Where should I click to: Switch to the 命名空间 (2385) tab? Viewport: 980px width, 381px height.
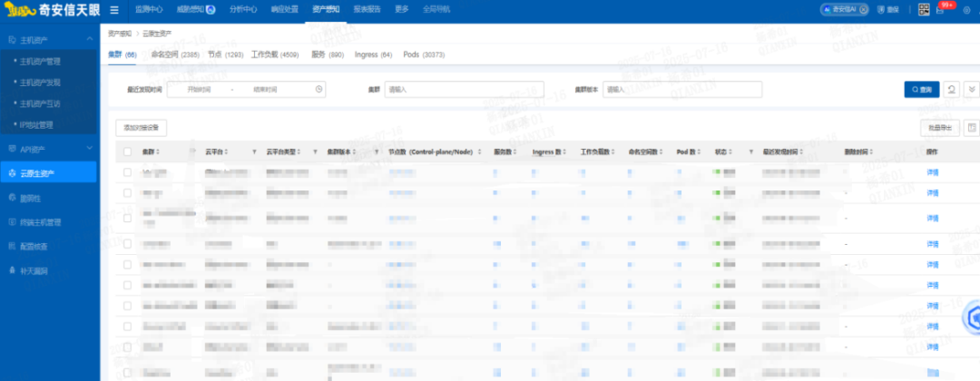175,55
